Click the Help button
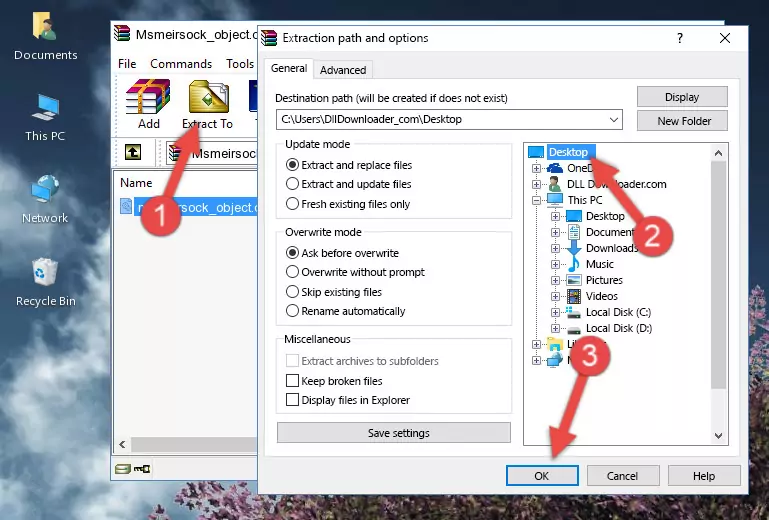The image size is (769, 520). [704, 476]
